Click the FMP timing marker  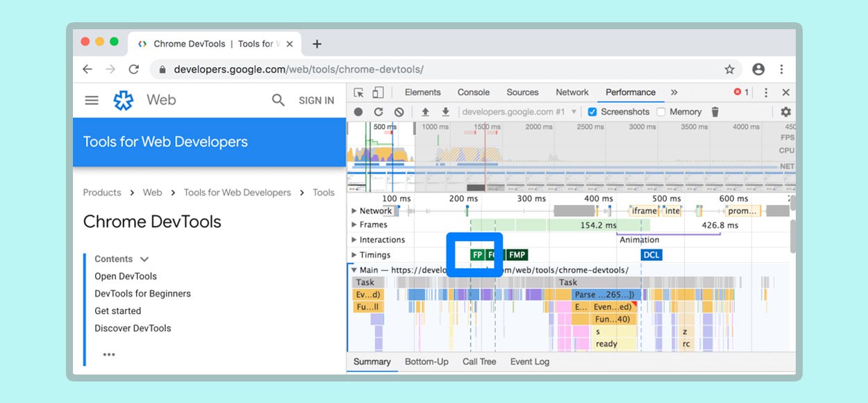pos(517,255)
